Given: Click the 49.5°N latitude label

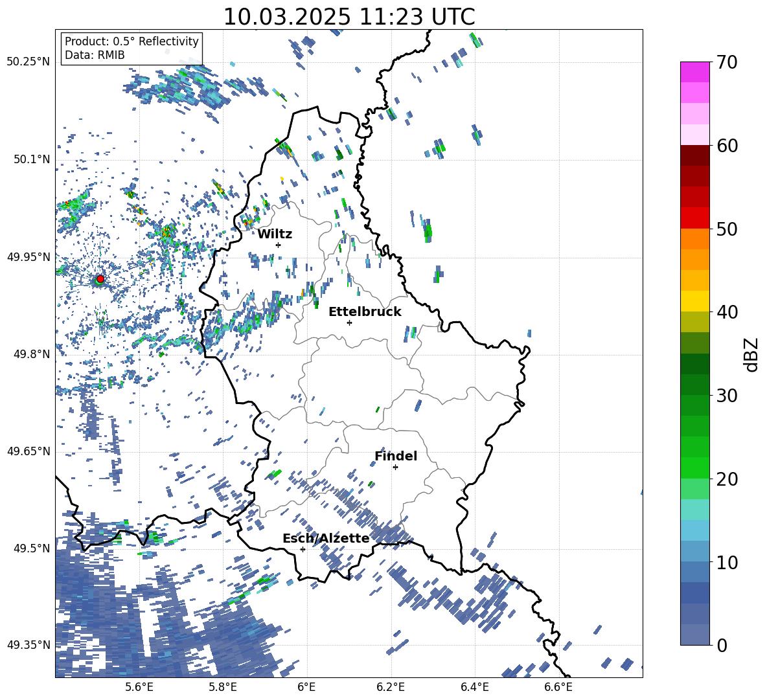Looking at the screenshot, I should 32,548.
